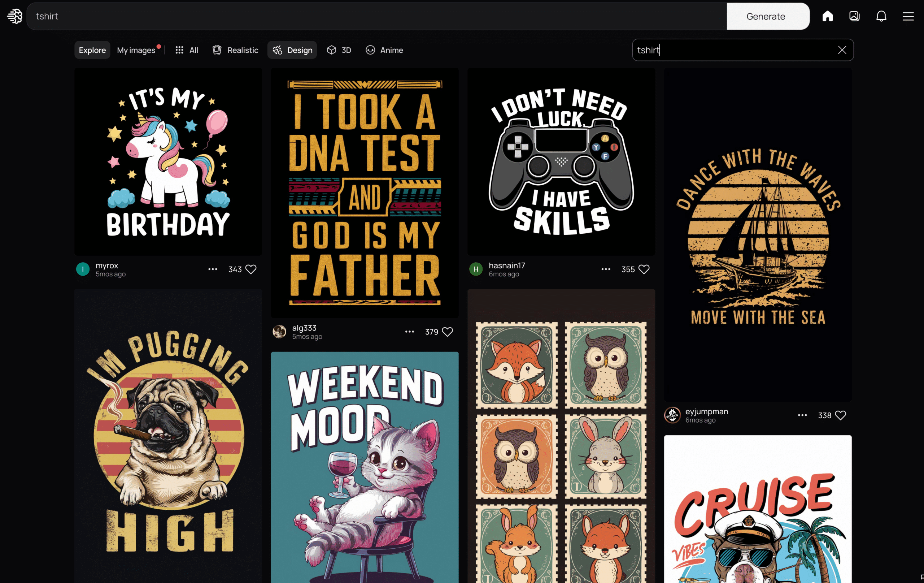Screen dimensions: 924x583
Task: Click the 338 like count
Action: pos(824,415)
